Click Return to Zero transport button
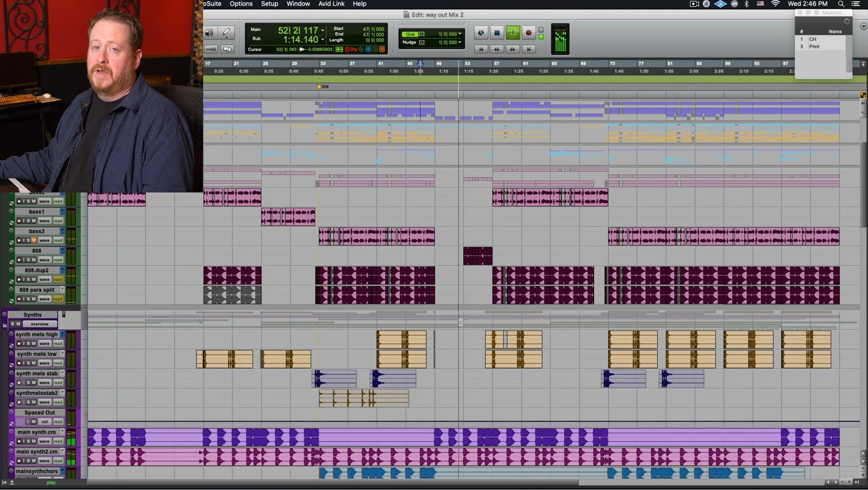868x490 pixels. pos(481,49)
